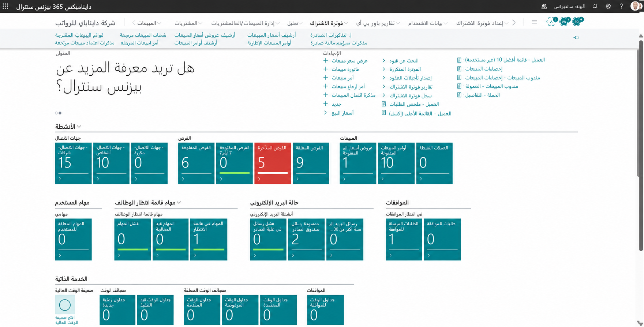Open the جهات الاتصال شركات tile showing 15
The width and height of the screenshot is (644, 327).
pos(73,163)
